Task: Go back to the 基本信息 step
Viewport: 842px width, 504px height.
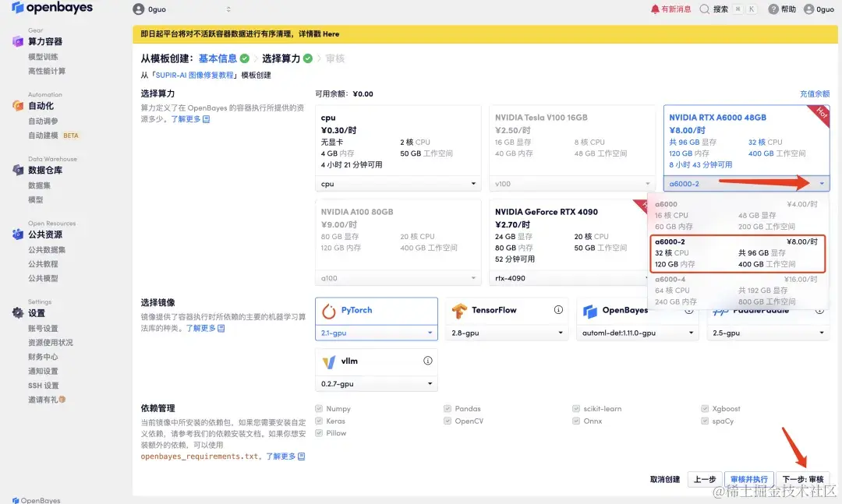Action: pyautogui.click(x=218, y=58)
